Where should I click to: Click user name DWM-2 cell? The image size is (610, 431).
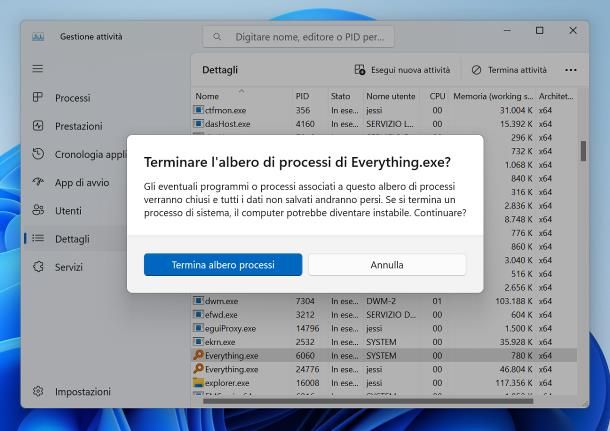point(381,301)
